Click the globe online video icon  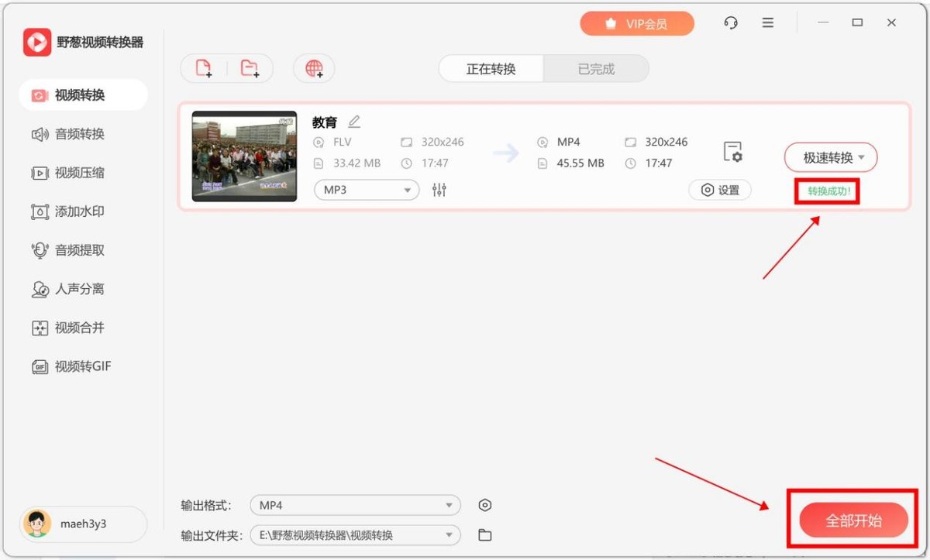[x=314, y=68]
